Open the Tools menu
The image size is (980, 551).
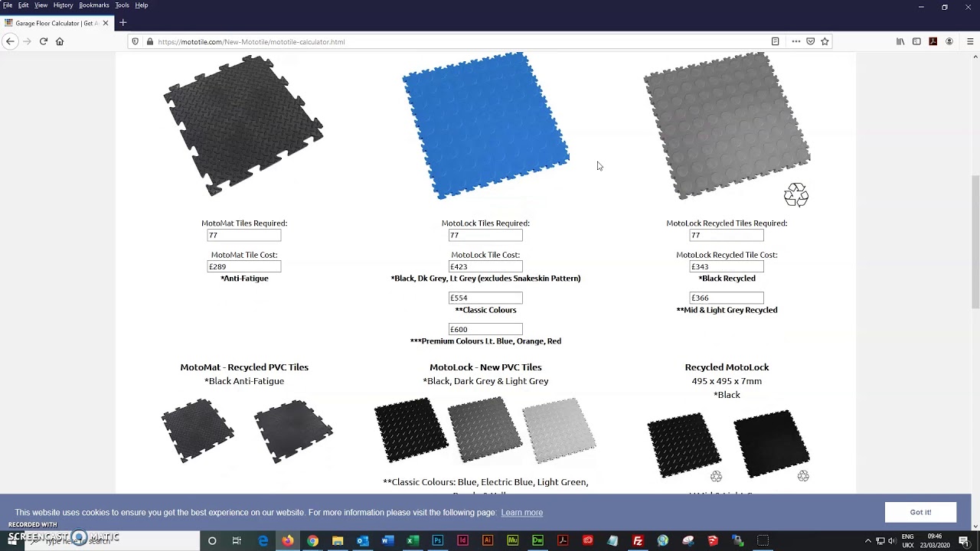(122, 5)
